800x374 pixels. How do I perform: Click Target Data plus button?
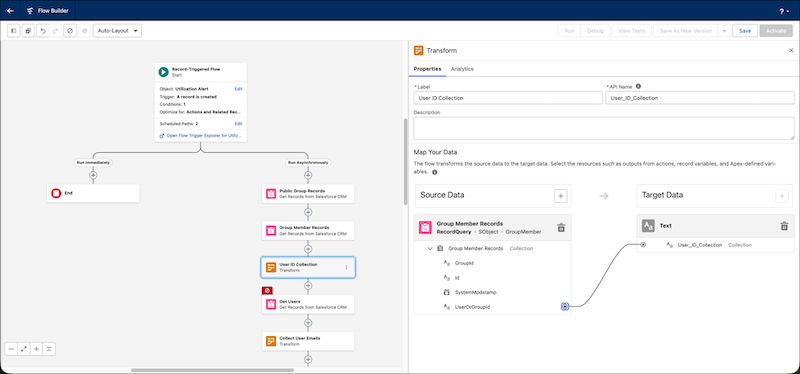pos(782,196)
